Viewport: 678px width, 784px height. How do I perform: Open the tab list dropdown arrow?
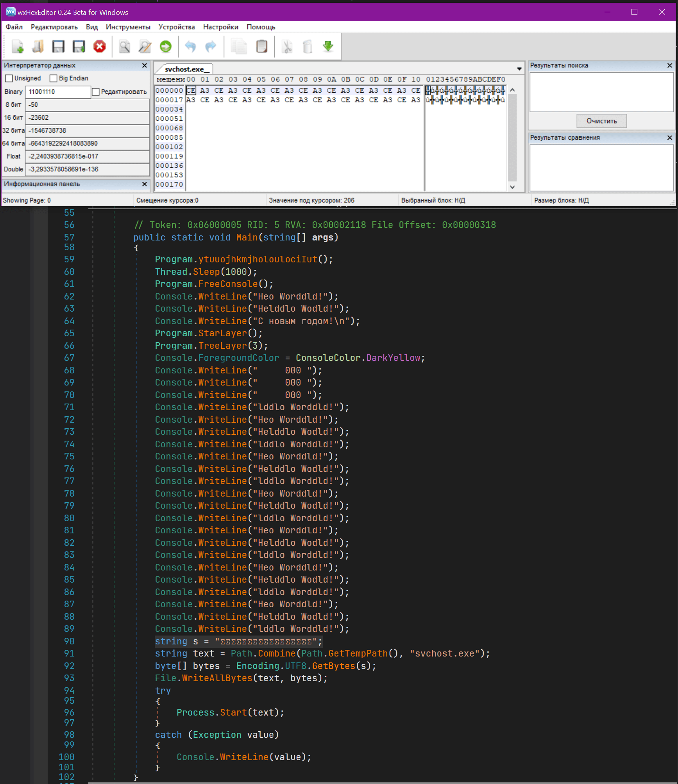click(519, 69)
